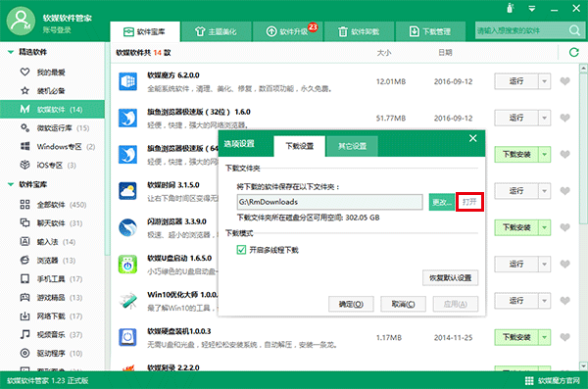Click the green refresh icon
The width and height of the screenshot is (588, 389).
point(573,52)
